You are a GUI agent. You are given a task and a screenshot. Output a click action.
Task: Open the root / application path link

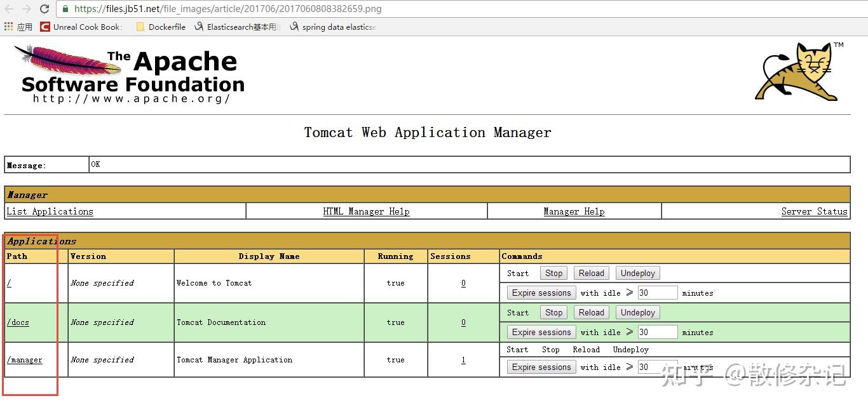tap(9, 283)
